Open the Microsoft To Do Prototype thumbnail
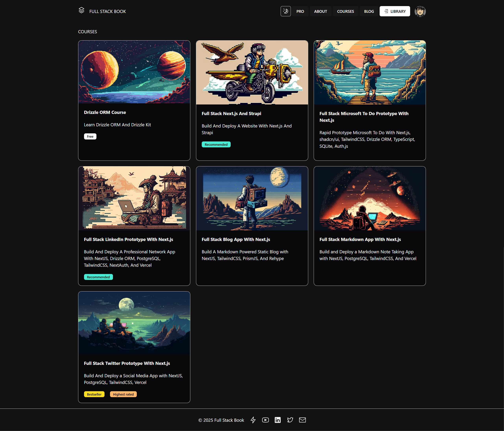Viewport: 504px width, 431px height. pos(369,73)
